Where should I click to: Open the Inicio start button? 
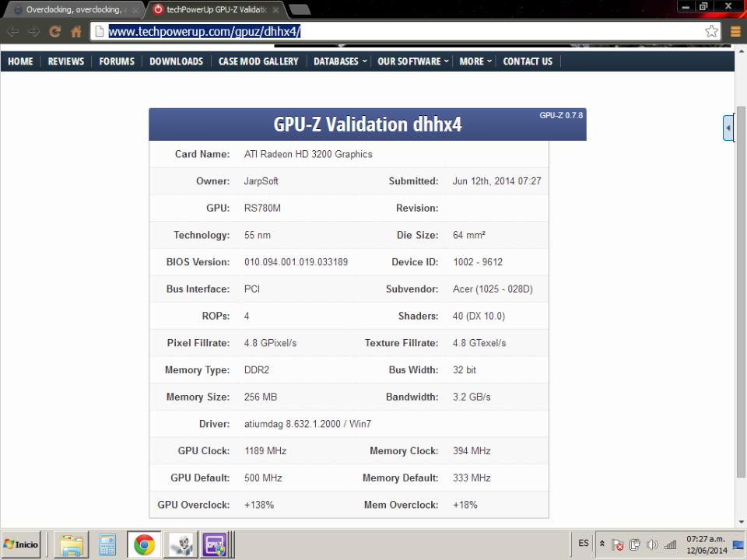[20, 544]
